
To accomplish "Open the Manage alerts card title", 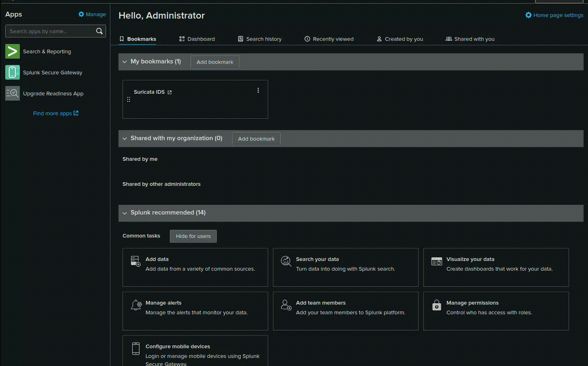I will tap(163, 303).
